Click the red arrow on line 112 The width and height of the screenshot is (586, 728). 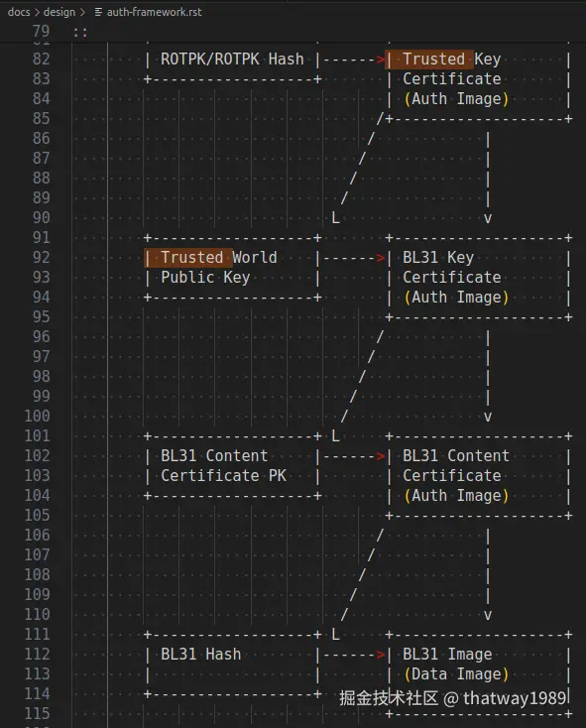click(x=381, y=655)
